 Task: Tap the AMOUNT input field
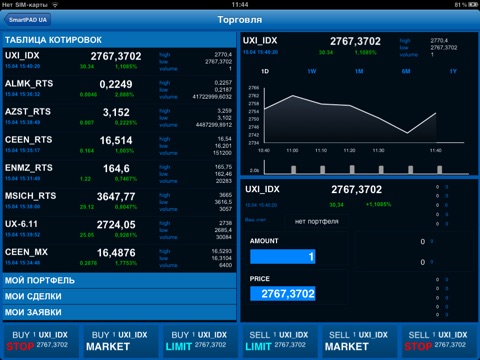coord(283,257)
